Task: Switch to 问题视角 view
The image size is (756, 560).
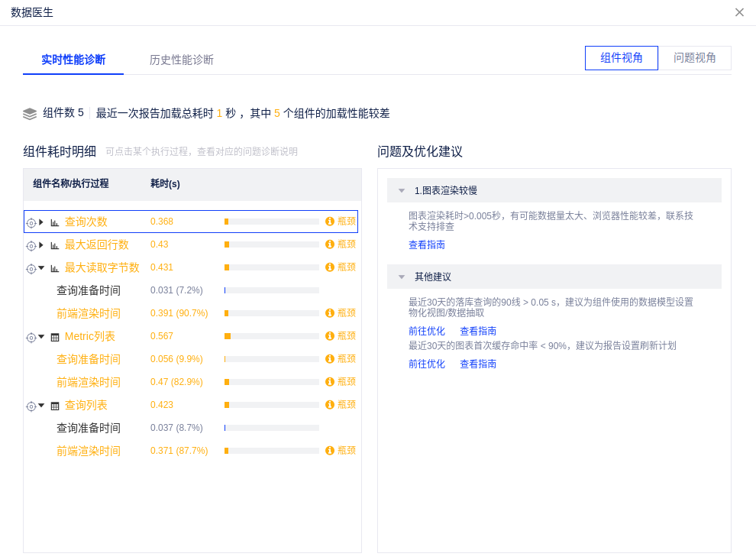Action: tap(695, 58)
